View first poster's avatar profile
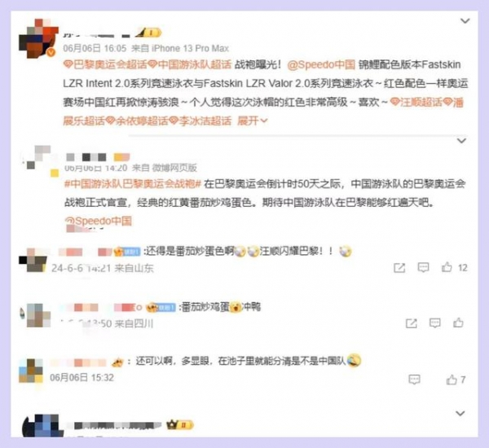This screenshot has width=489, height=448. pos(38,38)
